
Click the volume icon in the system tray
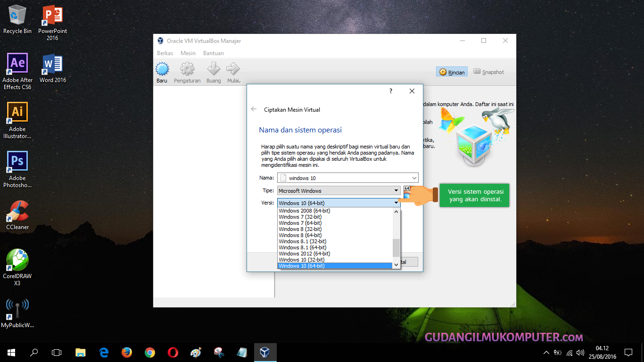[x=580, y=352]
